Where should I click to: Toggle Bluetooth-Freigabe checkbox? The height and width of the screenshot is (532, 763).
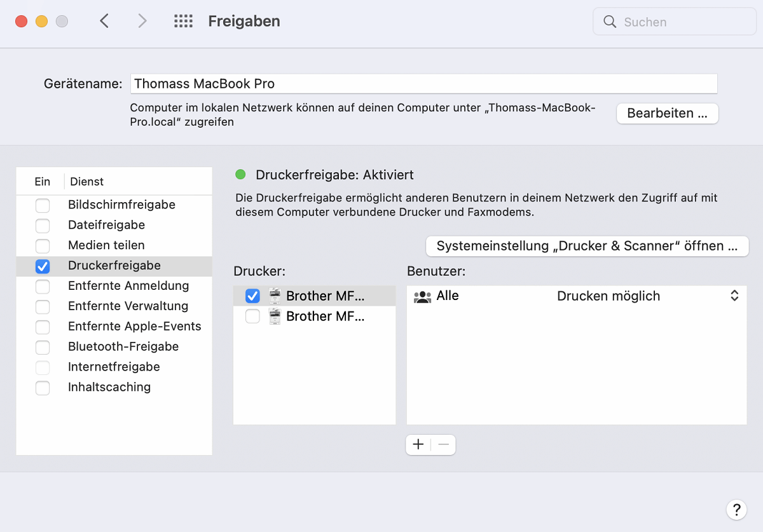42,348
